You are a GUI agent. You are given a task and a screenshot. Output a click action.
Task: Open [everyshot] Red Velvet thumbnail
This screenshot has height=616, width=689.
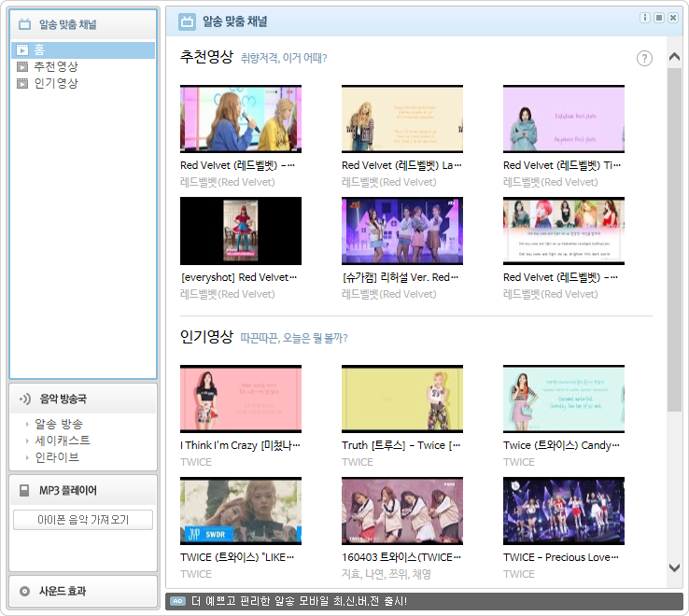[x=241, y=231]
